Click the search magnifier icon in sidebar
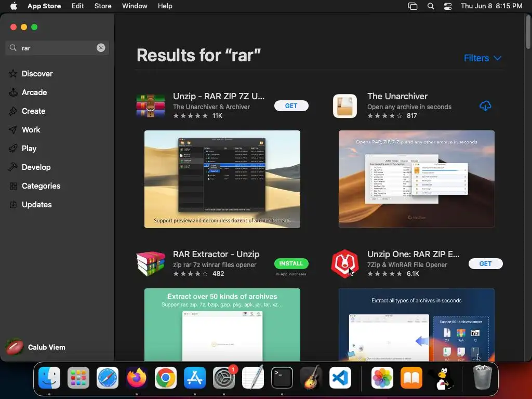The width and height of the screenshot is (532, 399). coord(13,48)
